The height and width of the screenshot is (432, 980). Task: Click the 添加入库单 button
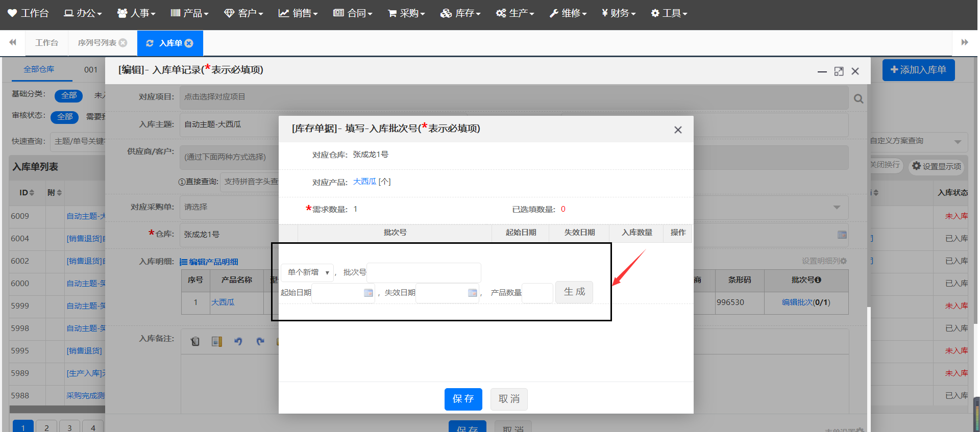click(x=918, y=70)
